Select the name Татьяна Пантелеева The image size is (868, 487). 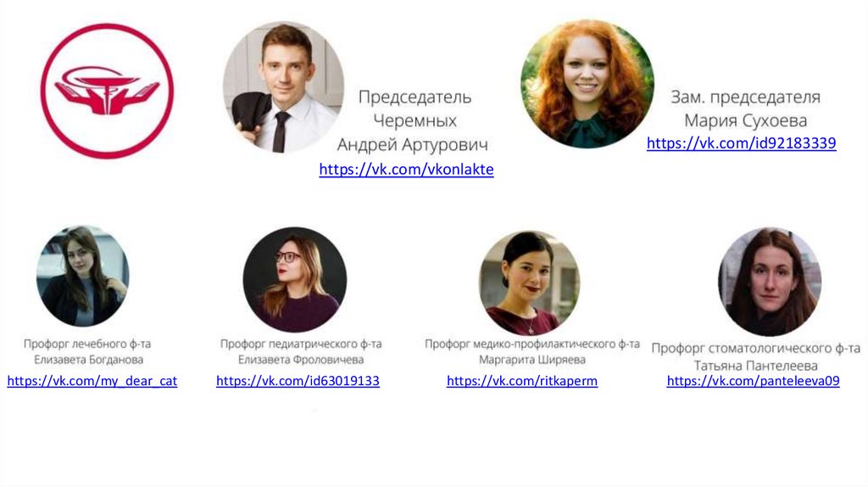(x=755, y=366)
